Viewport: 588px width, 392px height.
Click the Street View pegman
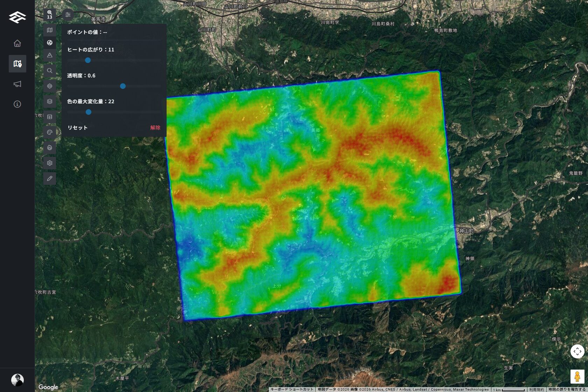pyautogui.click(x=577, y=377)
